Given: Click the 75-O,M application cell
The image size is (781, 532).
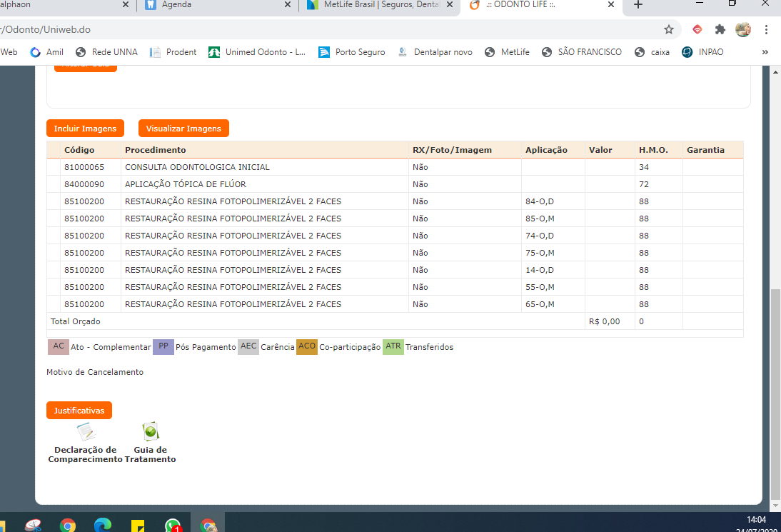Looking at the screenshot, I should pos(553,253).
